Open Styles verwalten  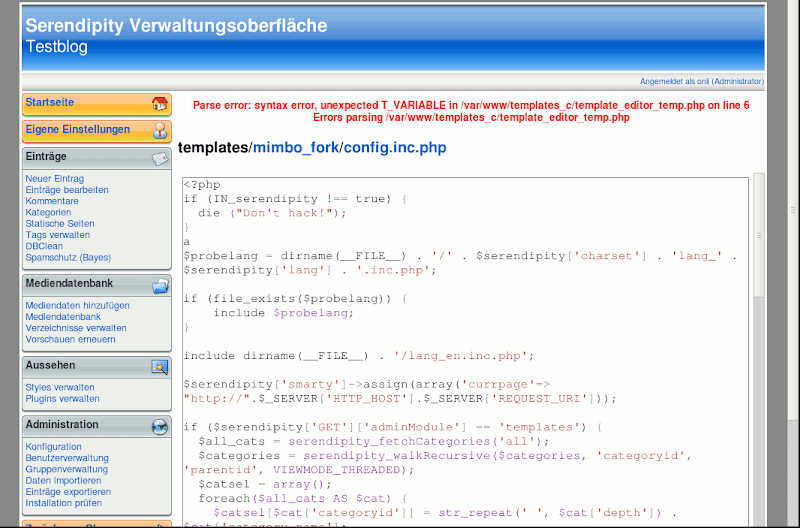[60, 388]
